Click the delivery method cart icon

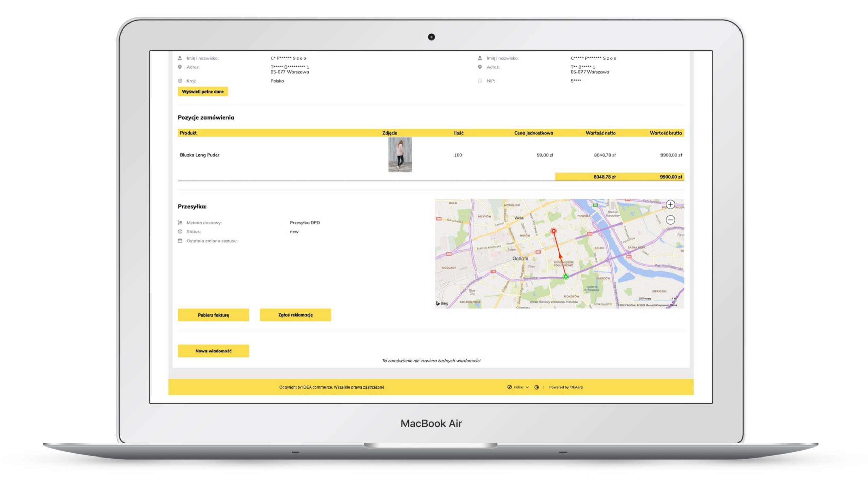point(180,223)
